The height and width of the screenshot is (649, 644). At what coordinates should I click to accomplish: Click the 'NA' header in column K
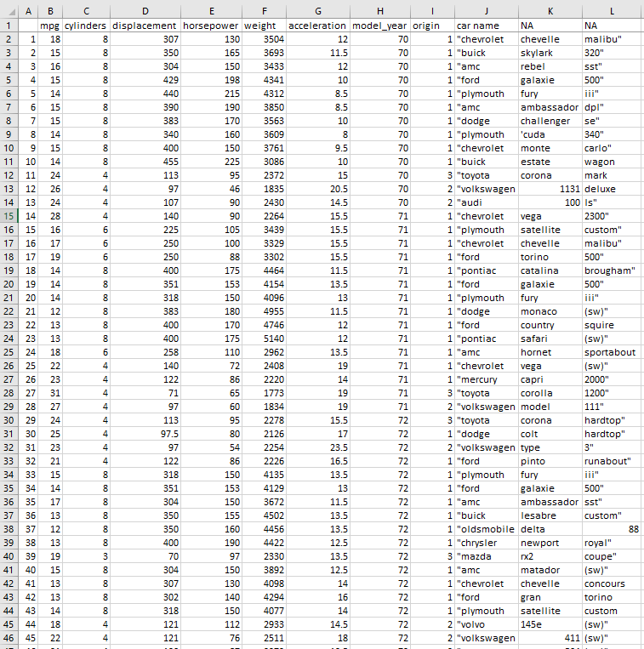tap(550, 26)
